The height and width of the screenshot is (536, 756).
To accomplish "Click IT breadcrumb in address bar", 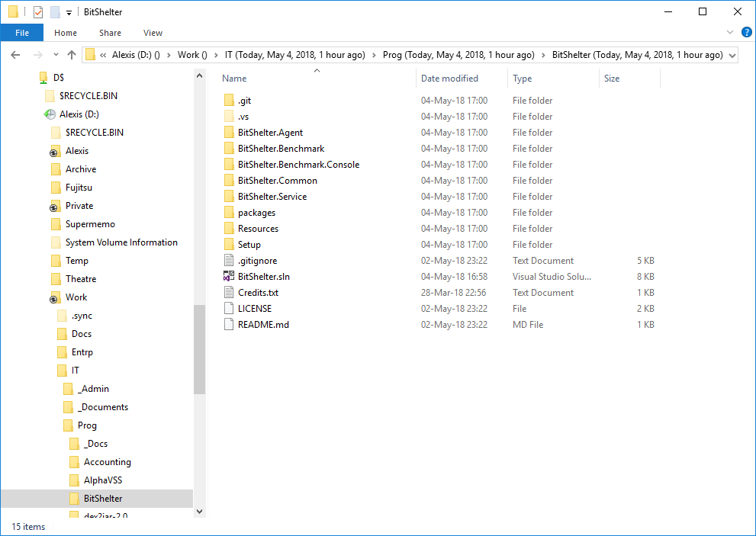I will [x=295, y=55].
